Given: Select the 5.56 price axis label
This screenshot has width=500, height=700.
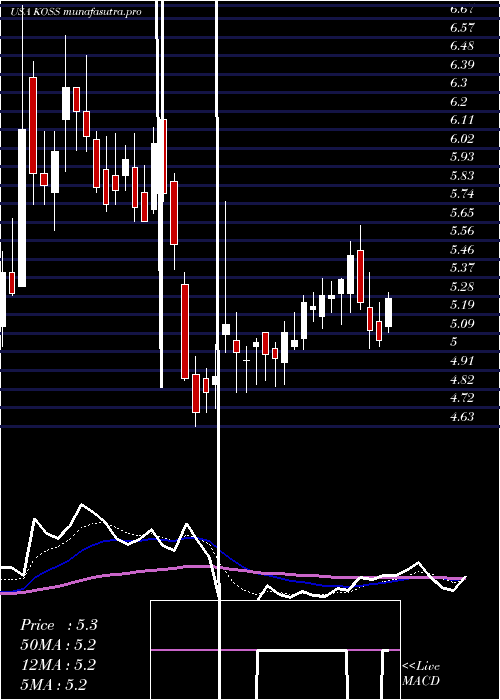Looking at the screenshot, I should 462,231.
